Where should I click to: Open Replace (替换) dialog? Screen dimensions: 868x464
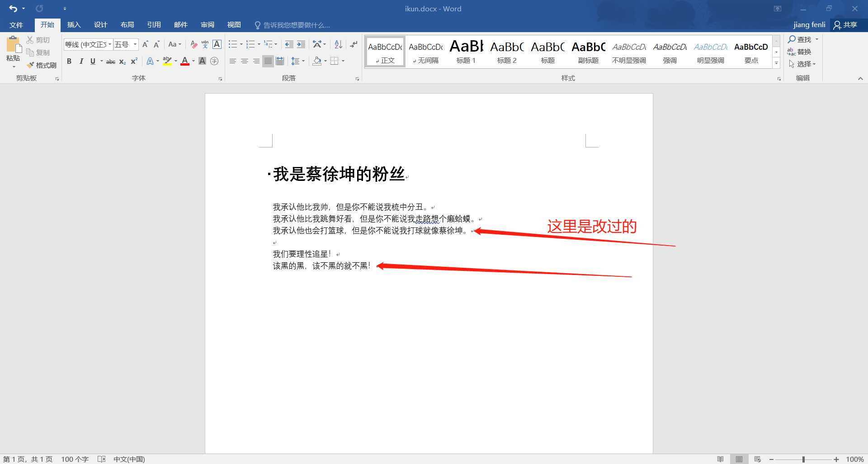[799, 52]
